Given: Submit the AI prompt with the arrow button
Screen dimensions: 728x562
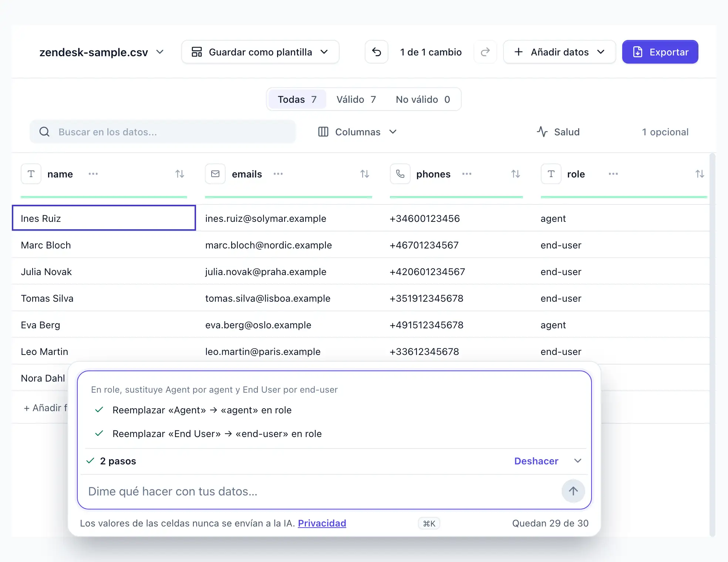Looking at the screenshot, I should 573,491.
